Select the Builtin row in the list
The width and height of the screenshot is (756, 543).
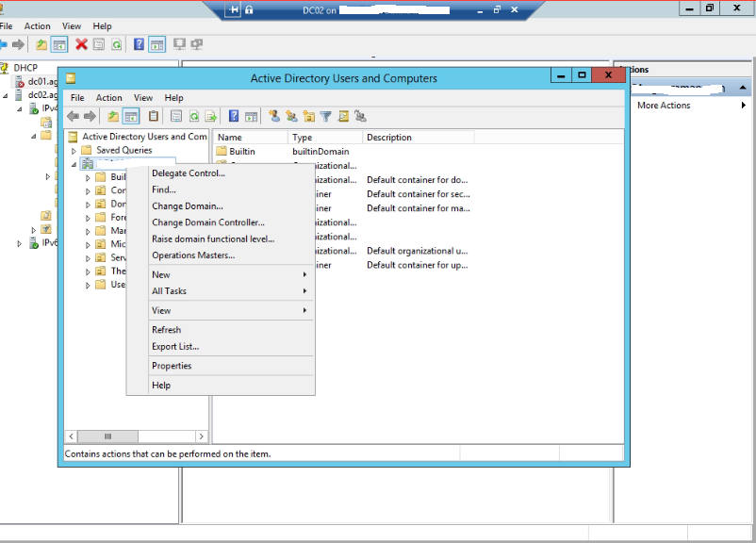(242, 152)
